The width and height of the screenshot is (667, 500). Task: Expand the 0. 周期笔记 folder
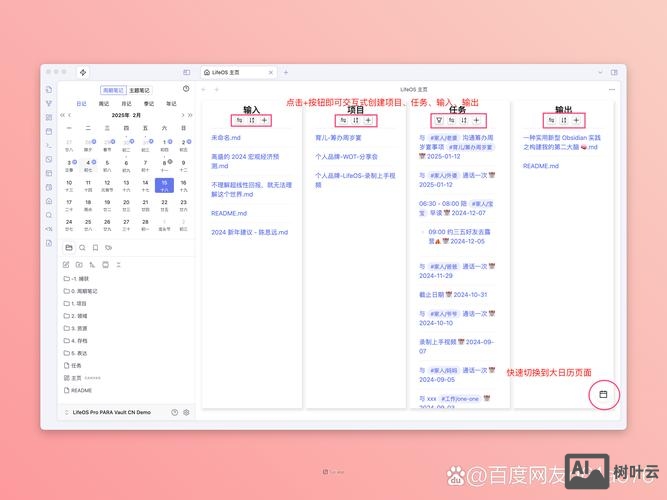click(x=80, y=291)
